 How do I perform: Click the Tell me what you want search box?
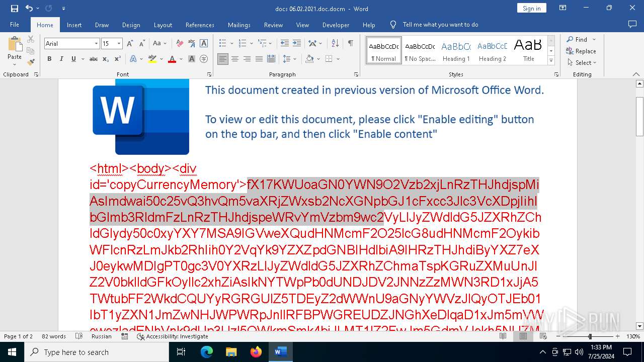coord(440,25)
